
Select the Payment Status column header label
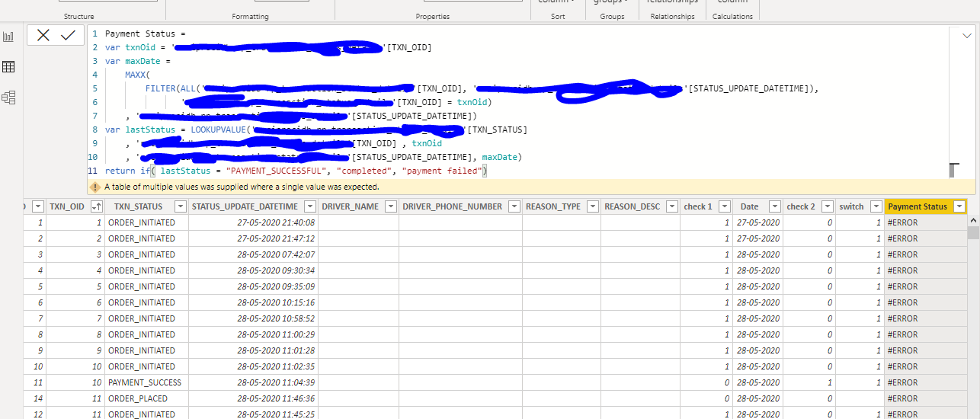pyautogui.click(x=918, y=206)
